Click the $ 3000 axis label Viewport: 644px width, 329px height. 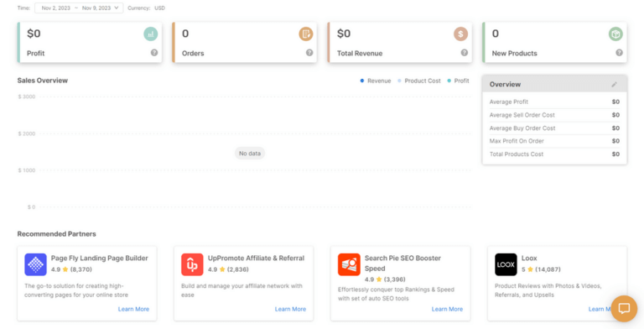pyautogui.click(x=27, y=97)
